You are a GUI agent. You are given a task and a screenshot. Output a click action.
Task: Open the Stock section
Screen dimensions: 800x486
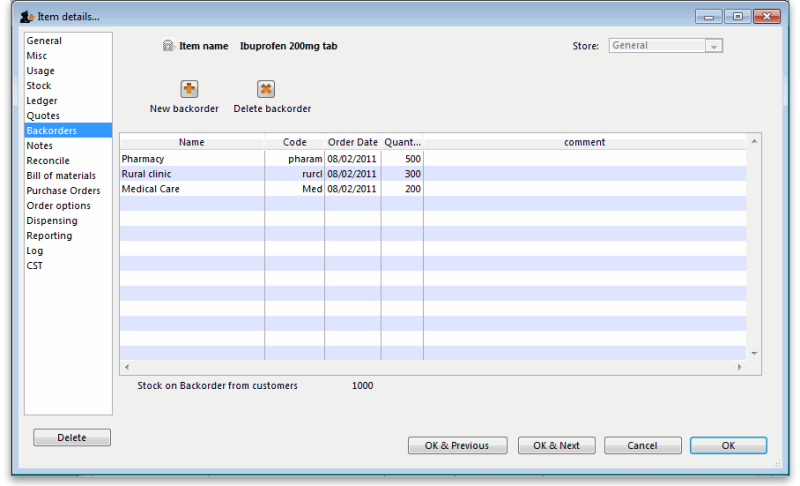point(68,86)
